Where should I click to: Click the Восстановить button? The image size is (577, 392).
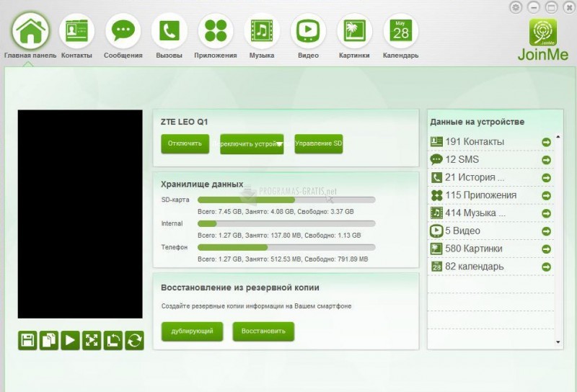pos(263,331)
